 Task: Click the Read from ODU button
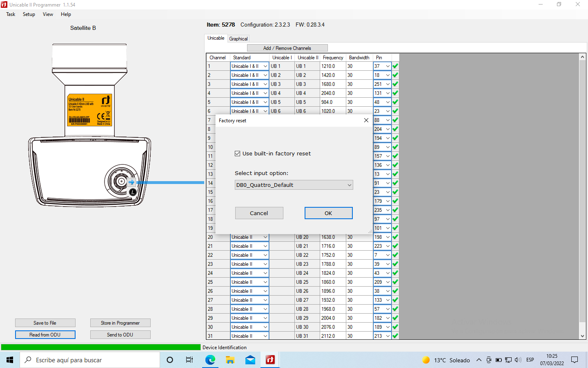pyautogui.click(x=45, y=335)
